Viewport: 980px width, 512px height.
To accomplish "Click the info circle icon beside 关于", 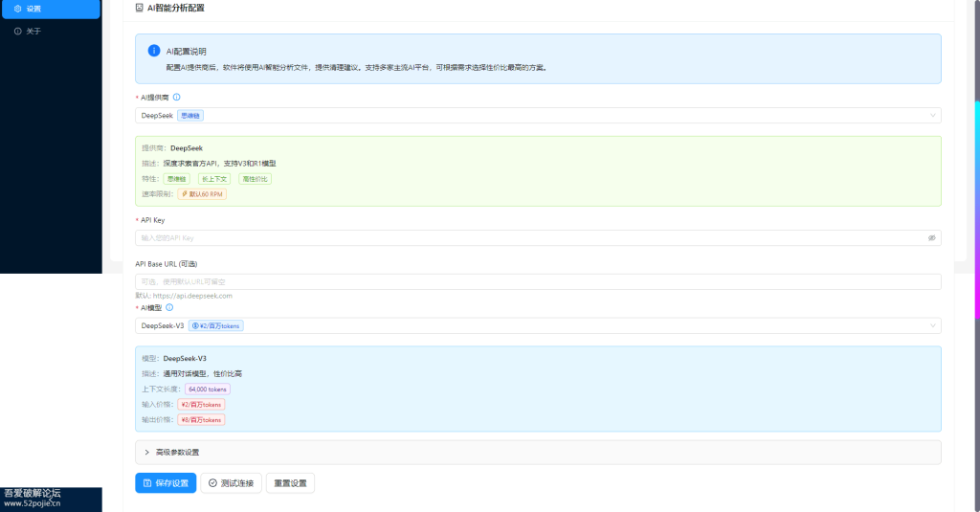I will [17, 32].
